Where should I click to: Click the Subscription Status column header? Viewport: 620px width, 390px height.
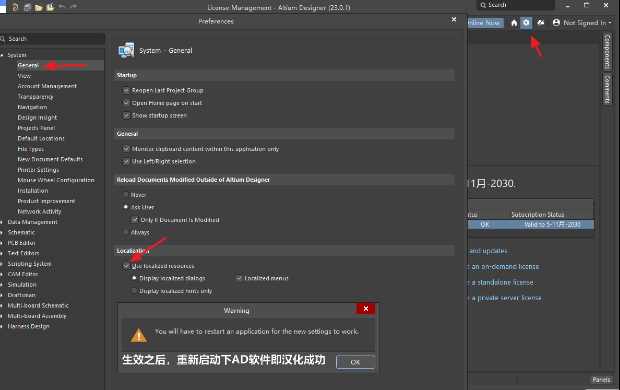538,215
